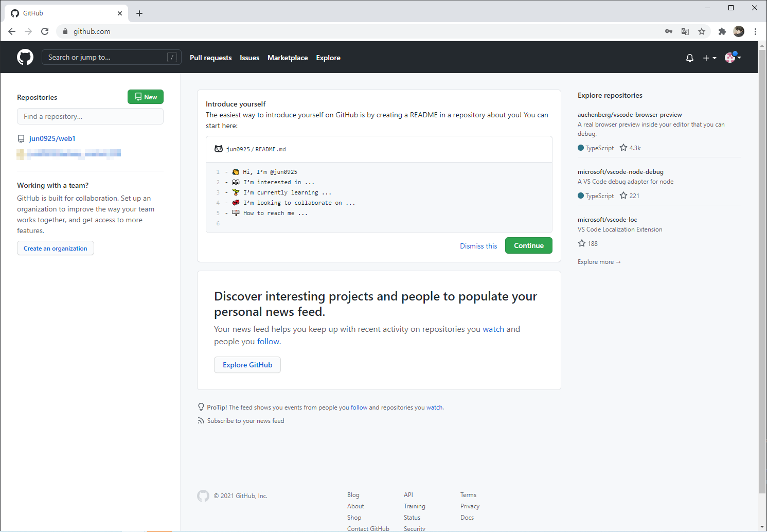767x532 pixels.
Task: Dismiss the Introduce yourself card
Action: (x=478, y=246)
